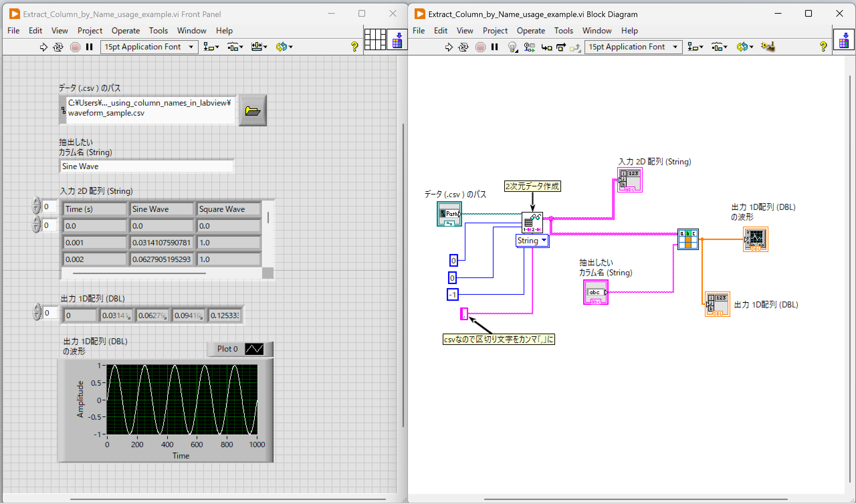Select comma delimiter string constant
856x504 pixels.
464,314
